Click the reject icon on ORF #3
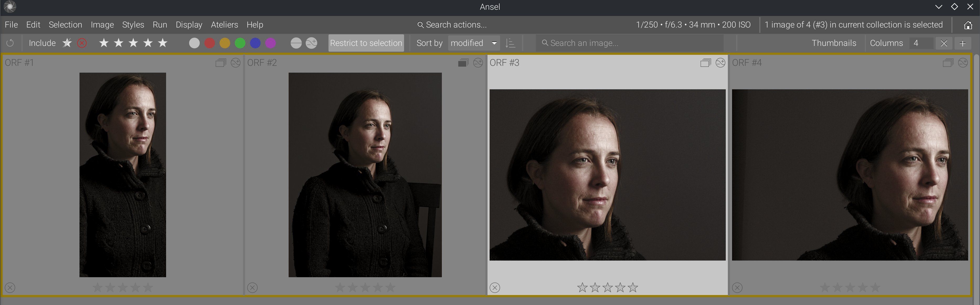The image size is (980, 305). tap(495, 287)
